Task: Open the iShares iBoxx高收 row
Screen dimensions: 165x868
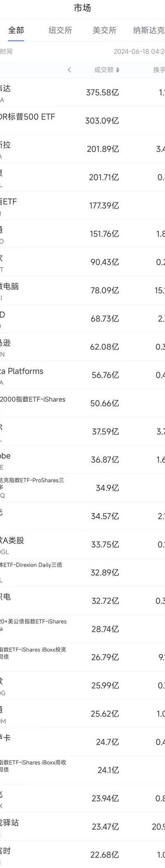Action: [x=82, y=770]
